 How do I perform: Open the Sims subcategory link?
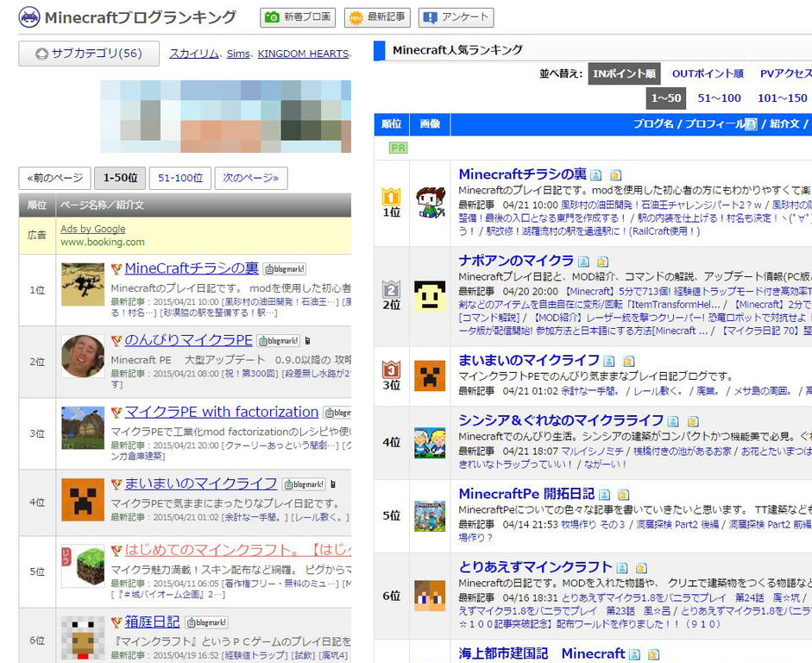[x=238, y=54]
